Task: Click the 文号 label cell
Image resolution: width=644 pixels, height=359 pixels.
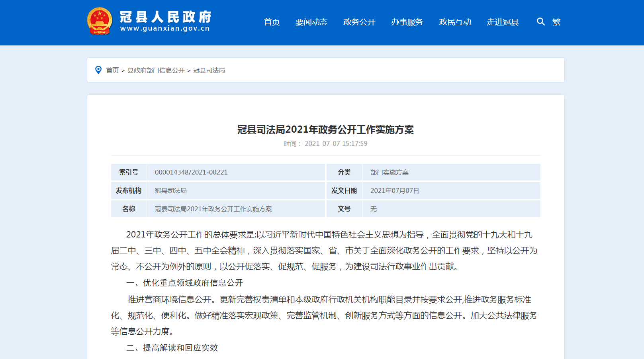Action: tap(344, 209)
